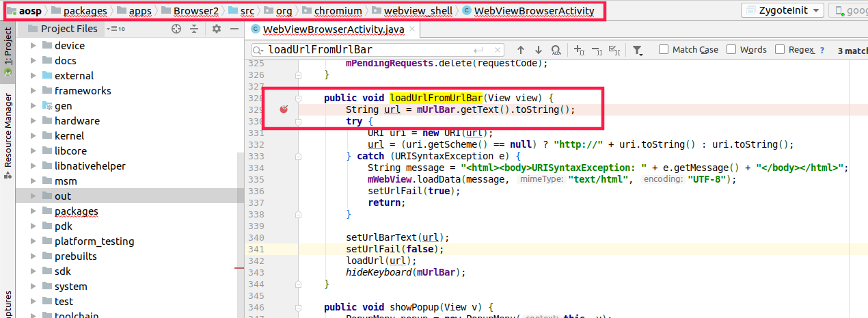Image resolution: width=868 pixels, height=318 pixels.
Task: Collapse all in Project Files panel
Action: (194, 29)
